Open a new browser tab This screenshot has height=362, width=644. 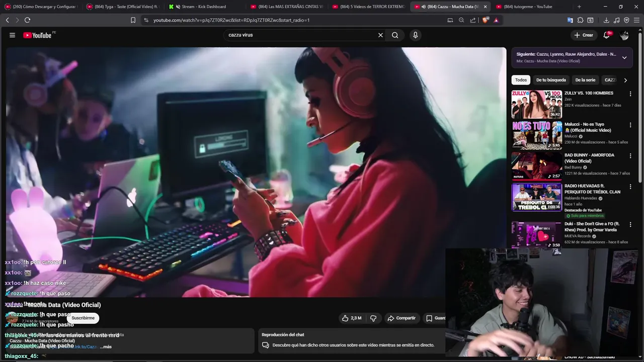coord(579,7)
